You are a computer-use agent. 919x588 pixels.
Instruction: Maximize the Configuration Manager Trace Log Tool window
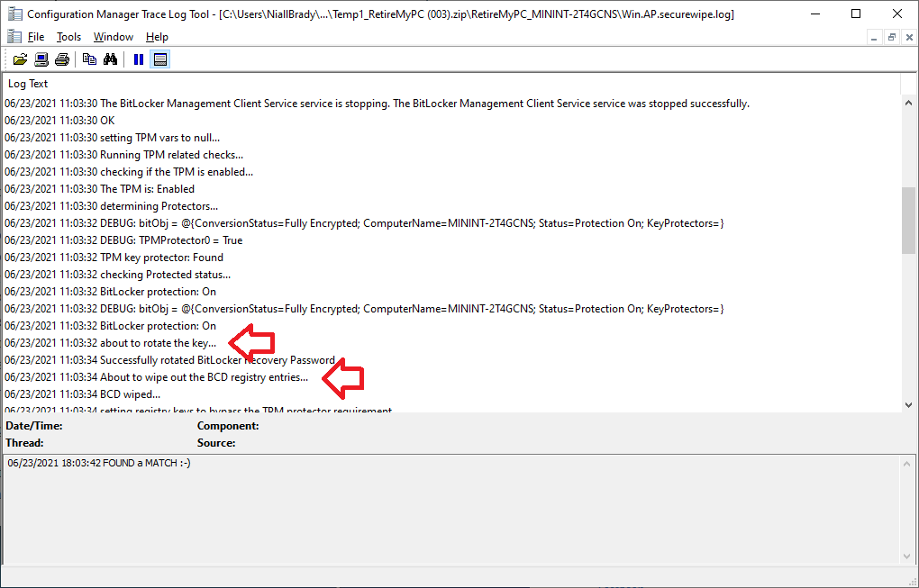click(x=856, y=14)
